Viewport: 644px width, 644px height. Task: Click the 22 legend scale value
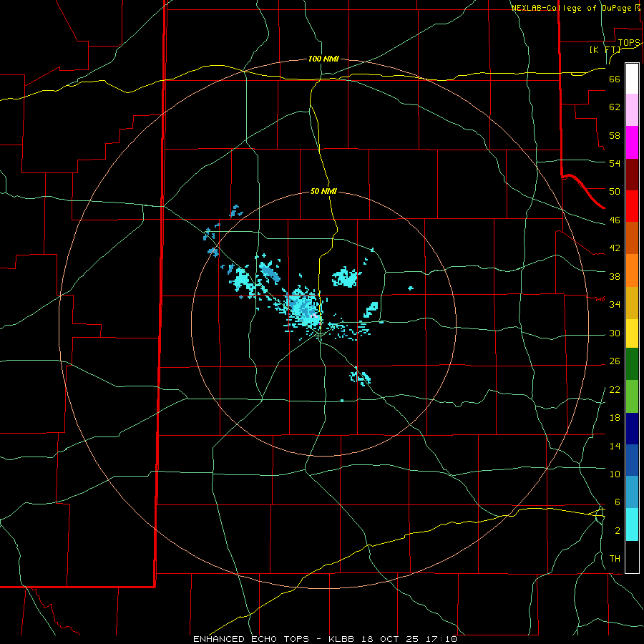click(x=615, y=389)
